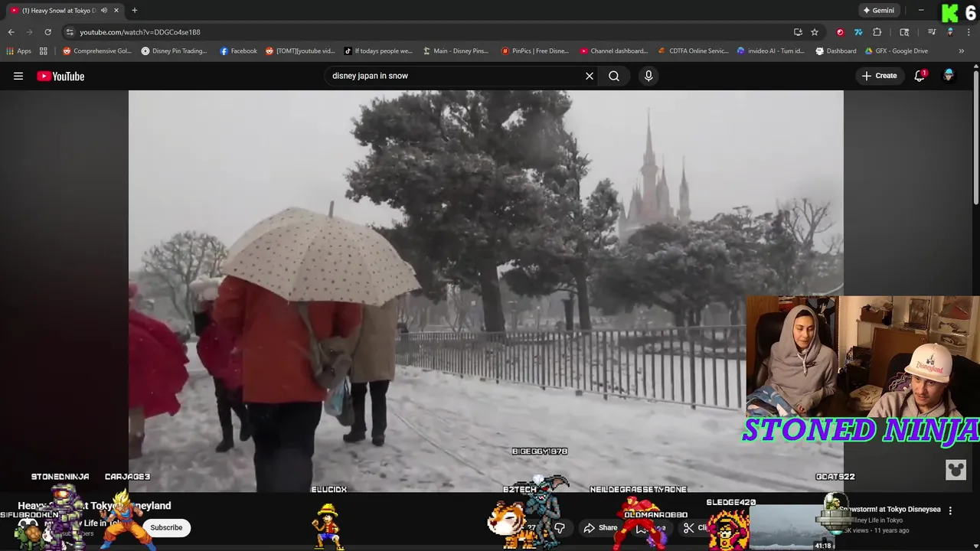Open the Disney Pin Trading bookmark
The width and height of the screenshot is (980, 551).
pyautogui.click(x=175, y=51)
